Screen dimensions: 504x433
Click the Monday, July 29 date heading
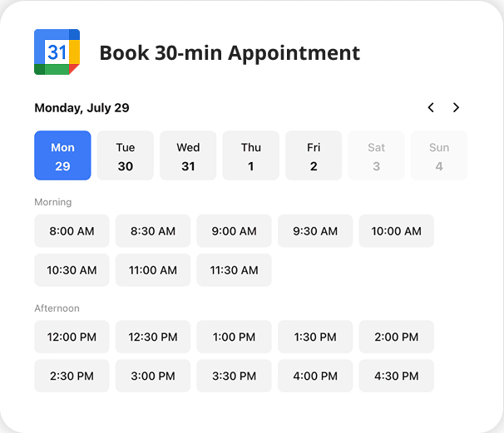(x=82, y=108)
